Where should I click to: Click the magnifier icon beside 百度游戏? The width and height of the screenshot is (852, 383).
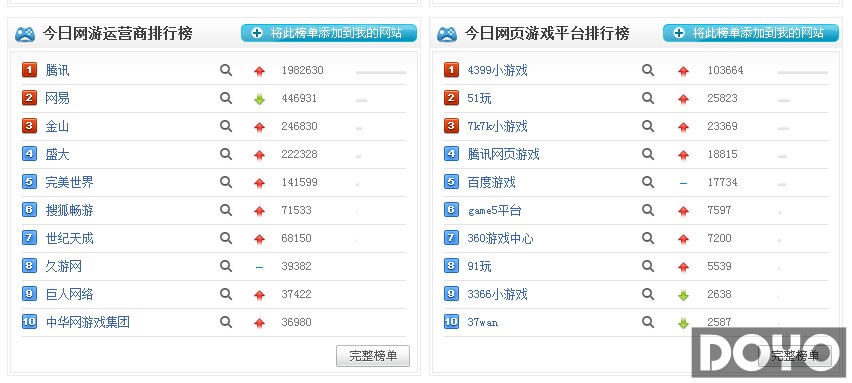pyautogui.click(x=648, y=182)
